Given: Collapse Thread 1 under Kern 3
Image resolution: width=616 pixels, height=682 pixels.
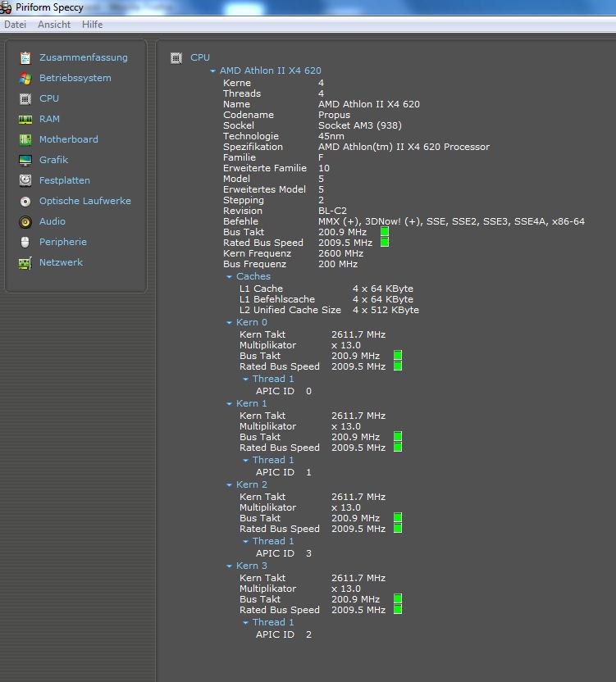Looking at the screenshot, I should click(x=245, y=622).
